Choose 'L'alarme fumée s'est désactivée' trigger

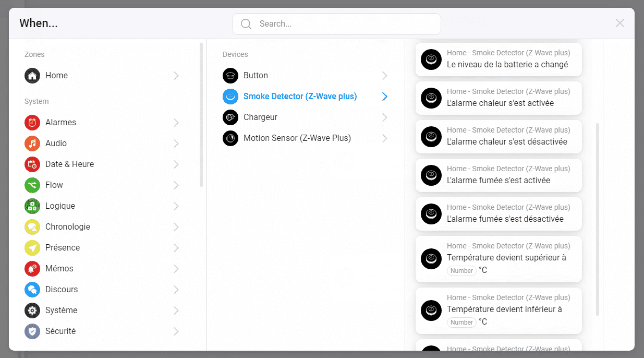(x=499, y=214)
